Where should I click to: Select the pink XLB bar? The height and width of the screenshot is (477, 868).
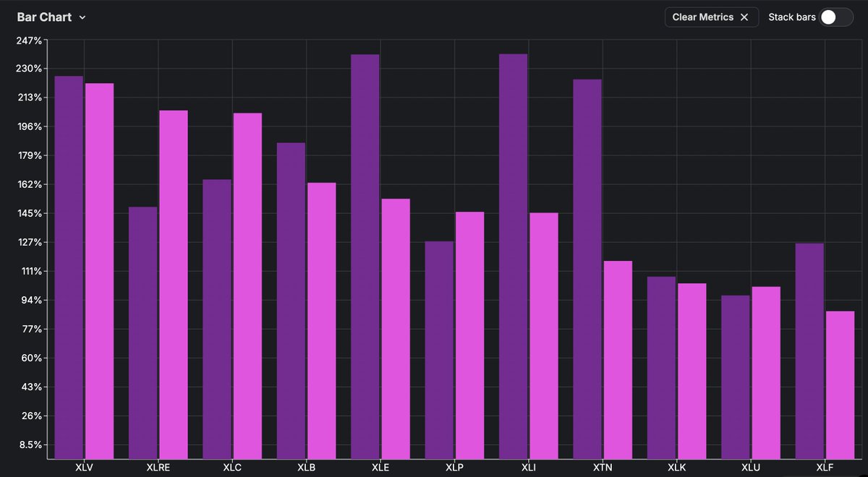coord(321,321)
